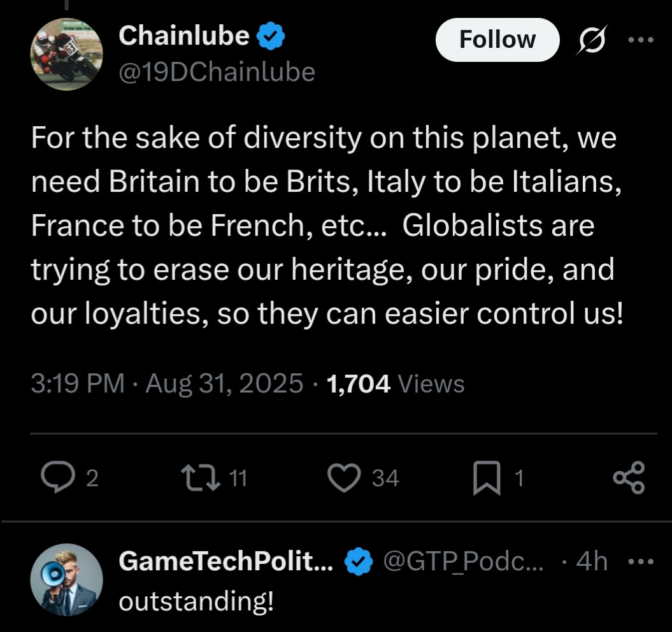672x632 pixels.
Task: Open GameTechPolitics reply three-dot menu
Action: click(x=640, y=562)
